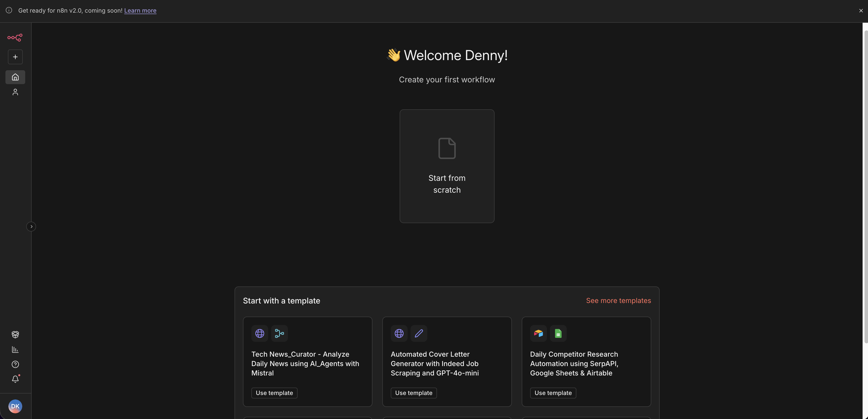
Task: Open the Personal projects icon in sidebar
Action: click(15, 92)
